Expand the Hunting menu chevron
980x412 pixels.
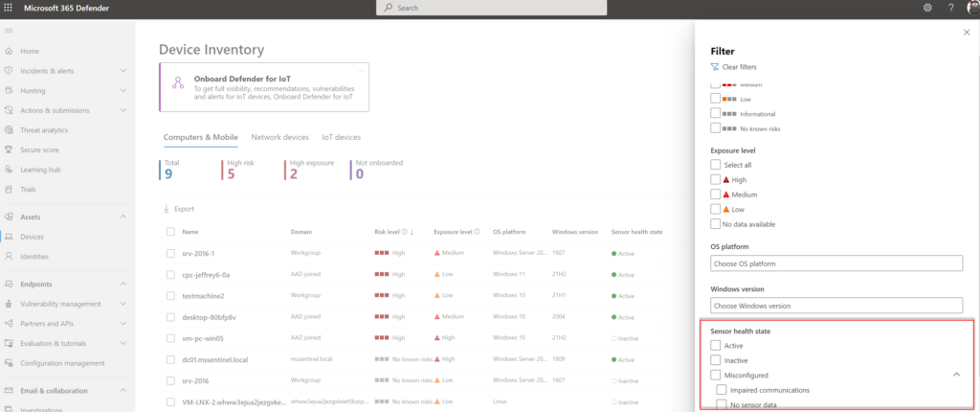tap(123, 91)
